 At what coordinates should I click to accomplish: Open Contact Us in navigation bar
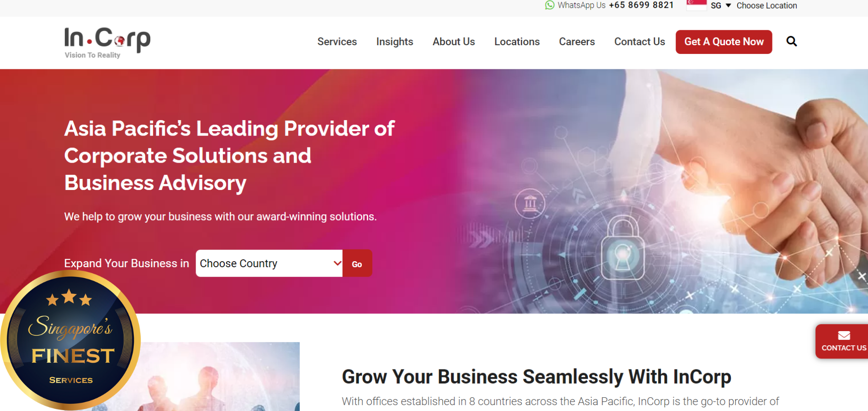click(x=640, y=42)
